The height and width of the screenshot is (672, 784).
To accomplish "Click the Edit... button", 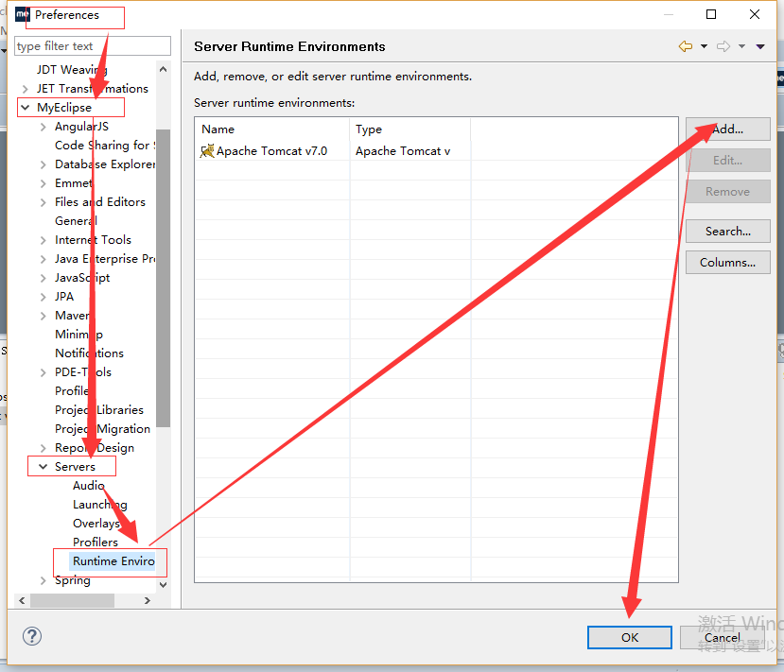I will (x=727, y=161).
